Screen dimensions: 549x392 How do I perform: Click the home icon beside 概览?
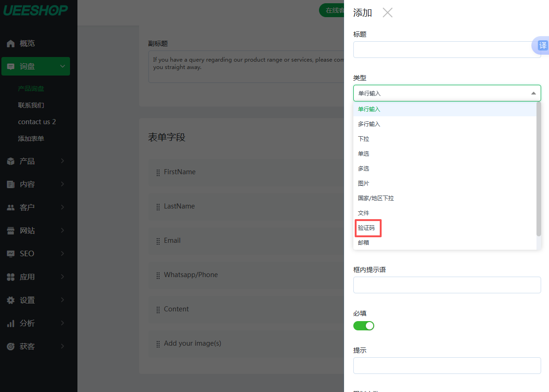click(x=11, y=44)
